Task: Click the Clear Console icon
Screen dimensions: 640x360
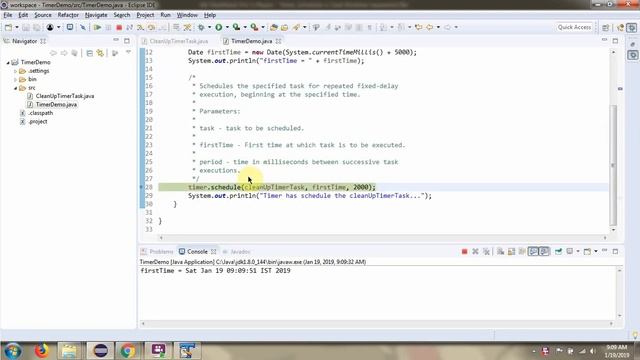Action: (500, 251)
